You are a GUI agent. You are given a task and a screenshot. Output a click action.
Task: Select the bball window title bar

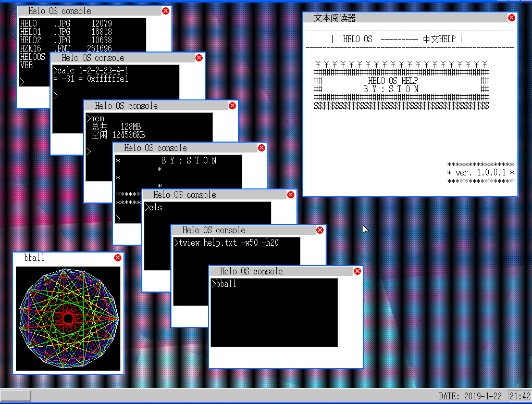point(63,258)
